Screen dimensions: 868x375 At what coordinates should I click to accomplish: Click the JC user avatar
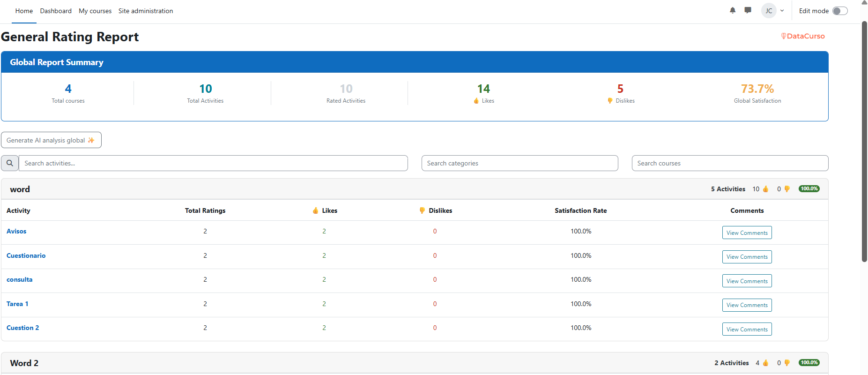(x=769, y=11)
